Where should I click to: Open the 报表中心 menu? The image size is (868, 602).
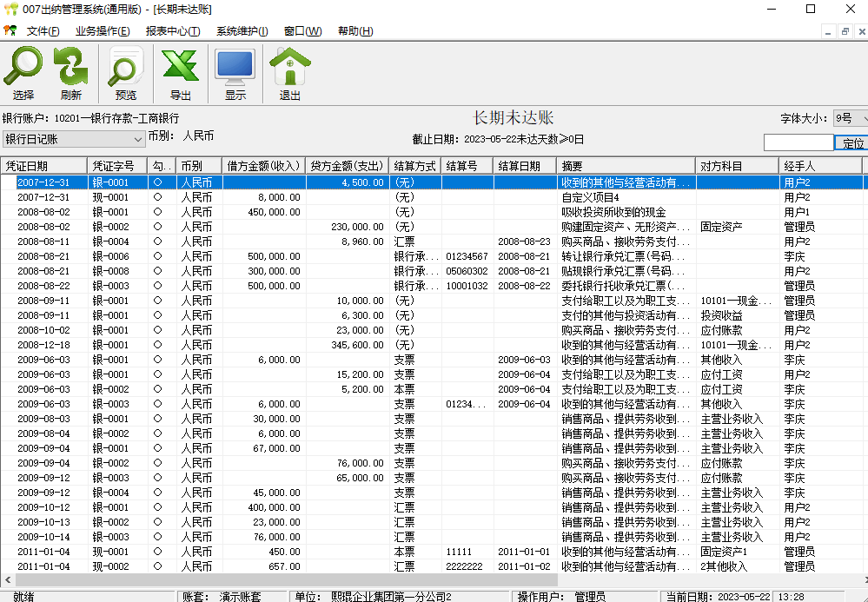click(x=173, y=31)
